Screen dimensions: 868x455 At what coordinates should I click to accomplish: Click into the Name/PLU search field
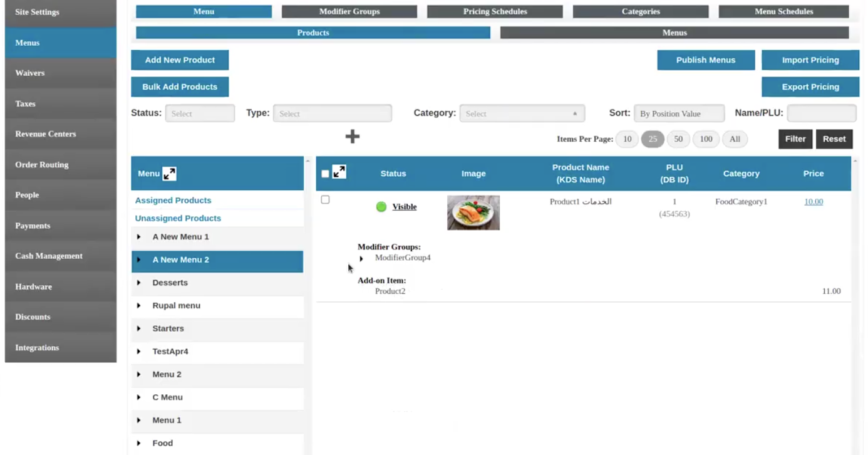(822, 113)
